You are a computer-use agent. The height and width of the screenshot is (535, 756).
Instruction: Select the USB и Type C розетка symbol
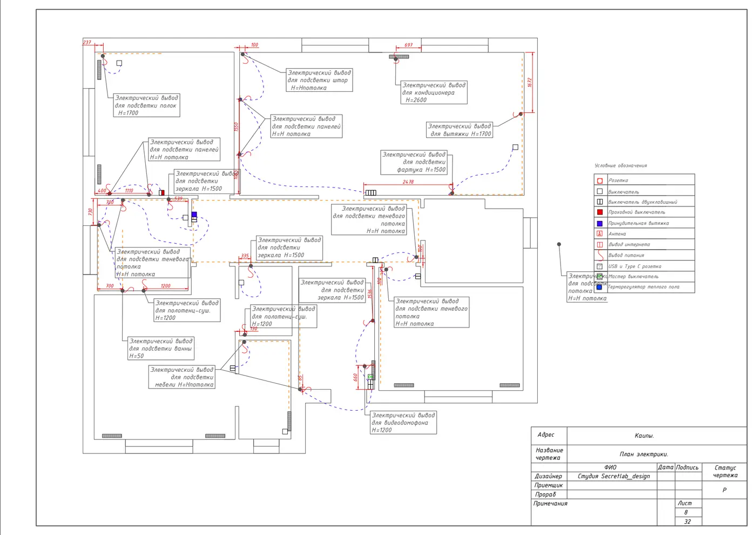(599, 266)
